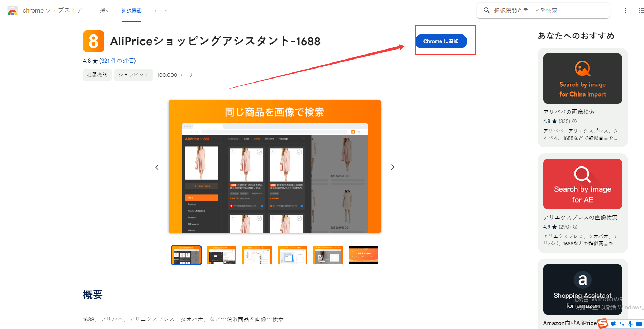Click the main 同じ商品を画像で検索 preview image
Image resolution: width=644 pixels, height=329 pixels.
[x=275, y=166]
